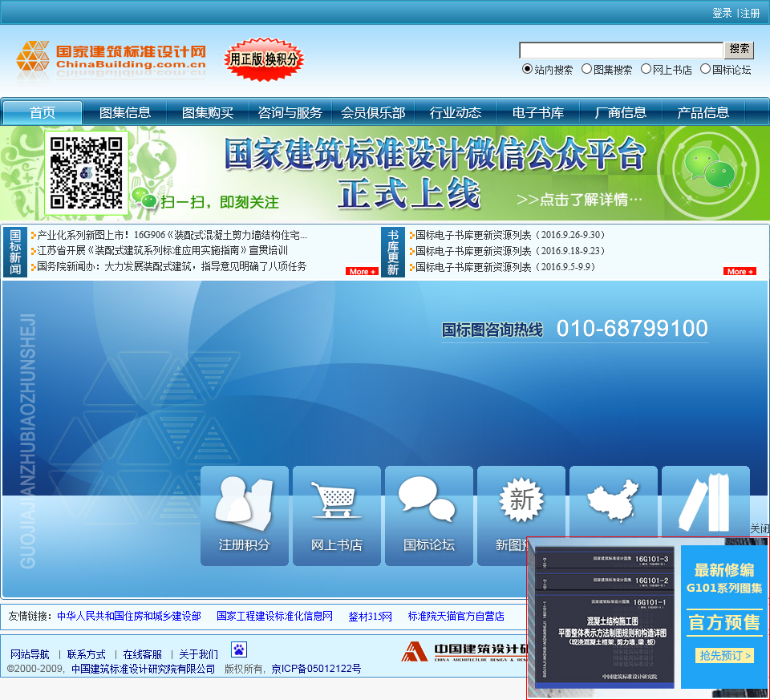Open the 网上书店 shopping cart tile
770x700 pixels.
click(x=336, y=516)
